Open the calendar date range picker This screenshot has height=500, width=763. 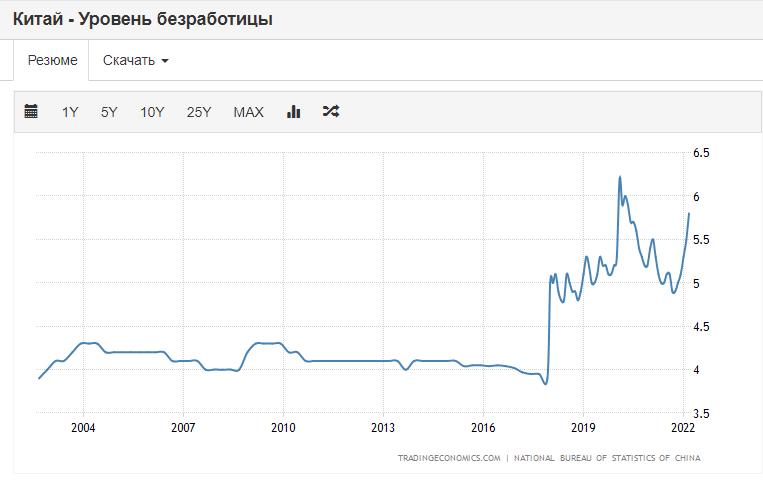31,112
